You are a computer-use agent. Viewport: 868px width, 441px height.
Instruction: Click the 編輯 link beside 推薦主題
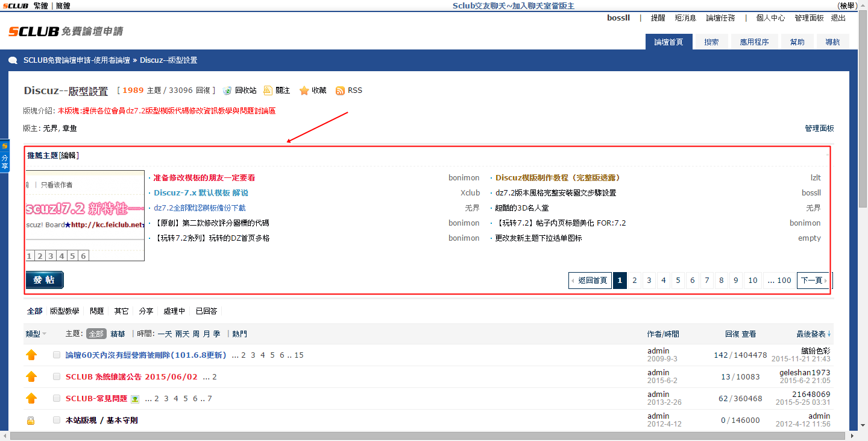coord(68,156)
